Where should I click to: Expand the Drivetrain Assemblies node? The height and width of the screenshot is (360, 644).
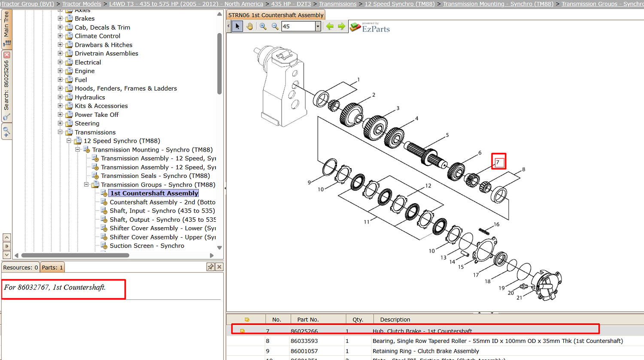tap(60, 53)
